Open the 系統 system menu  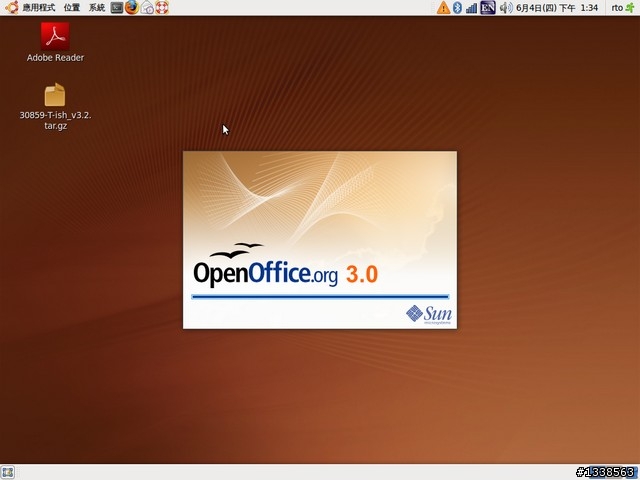(97, 8)
